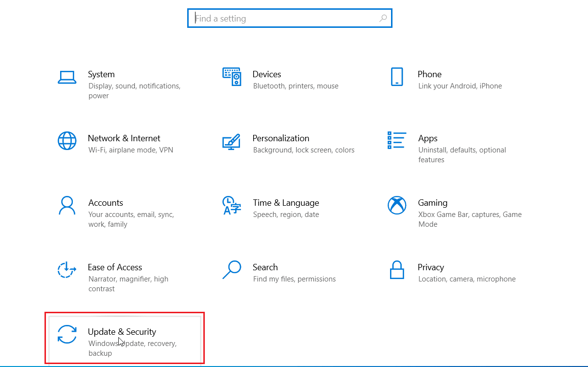Click 'Uninstall, defaults, optional features' description
Viewport: 588px width, 367px height.
[462, 155]
